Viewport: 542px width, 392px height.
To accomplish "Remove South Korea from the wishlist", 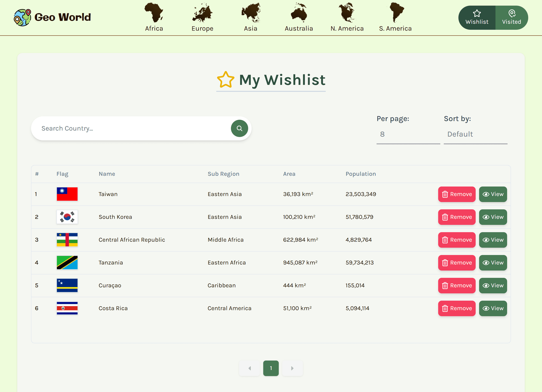I will [457, 217].
